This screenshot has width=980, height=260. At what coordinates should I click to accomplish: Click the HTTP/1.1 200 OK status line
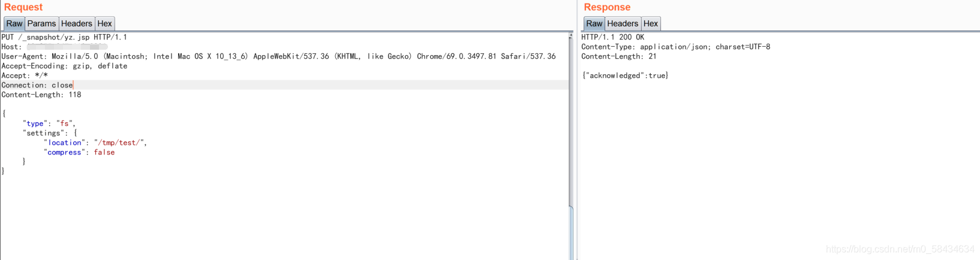pyautogui.click(x=613, y=37)
